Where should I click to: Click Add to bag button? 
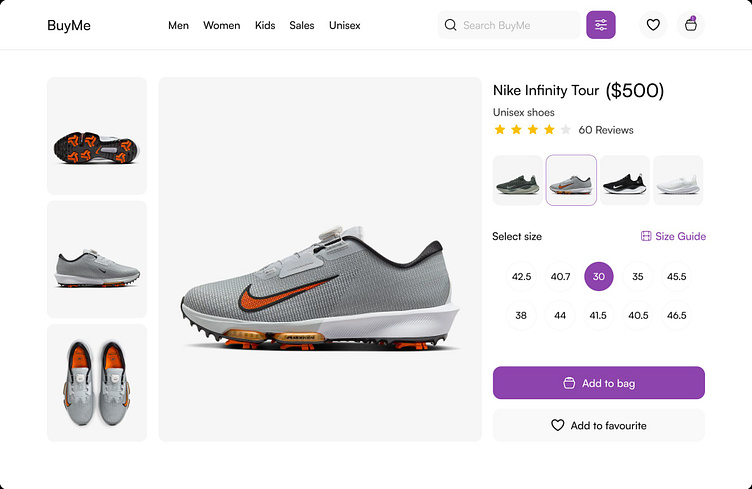tap(599, 383)
